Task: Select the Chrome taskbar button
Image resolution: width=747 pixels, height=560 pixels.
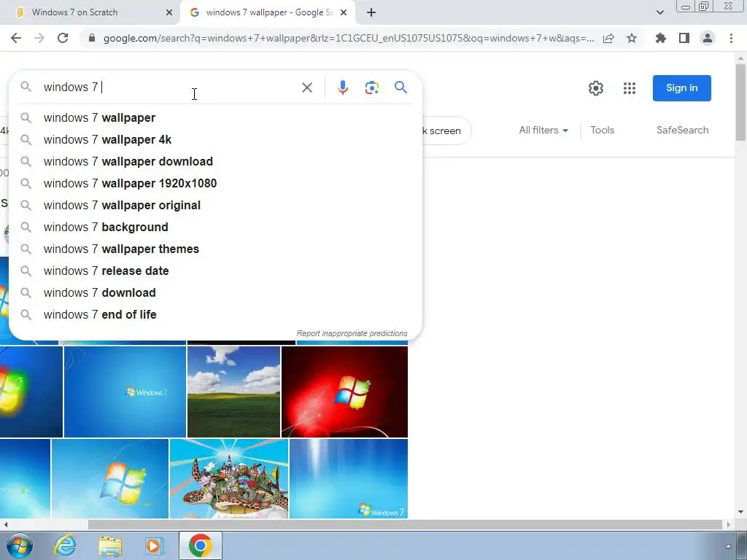Action: (201, 545)
